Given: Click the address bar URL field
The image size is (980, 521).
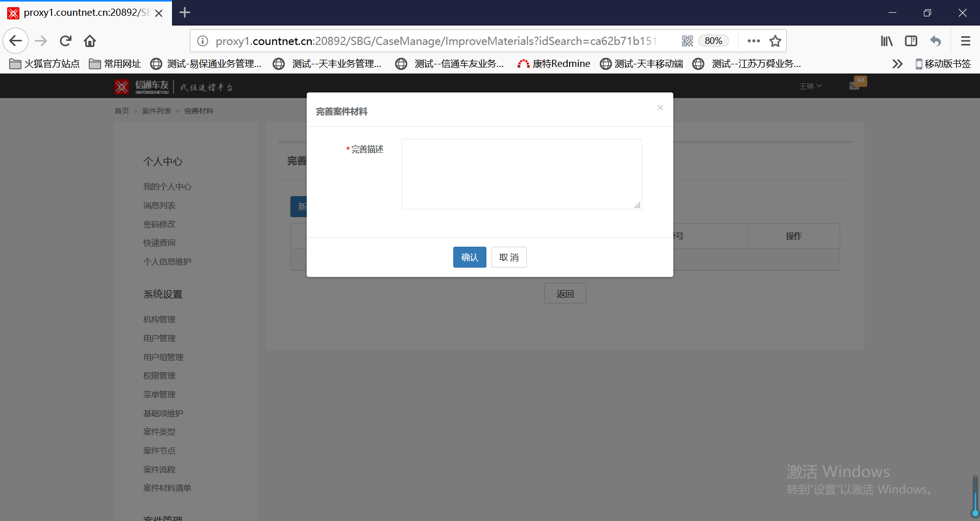Looking at the screenshot, I should [x=436, y=41].
